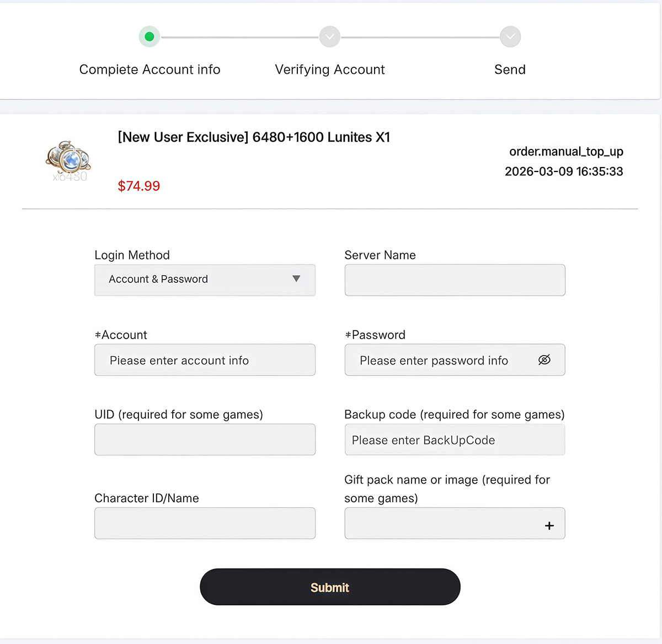Screen dimensions: 662x644
Task: Open the Login Method dropdown arrow
Action: pos(296,279)
